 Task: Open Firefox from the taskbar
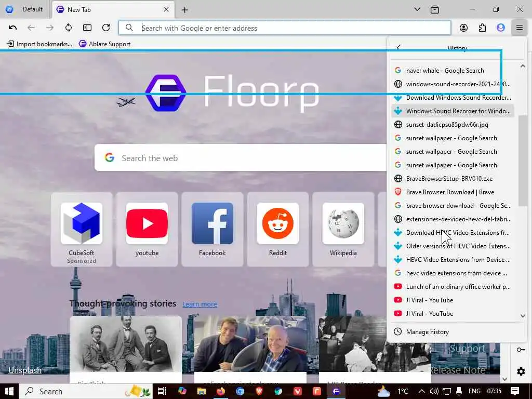[x=221, y=391]
